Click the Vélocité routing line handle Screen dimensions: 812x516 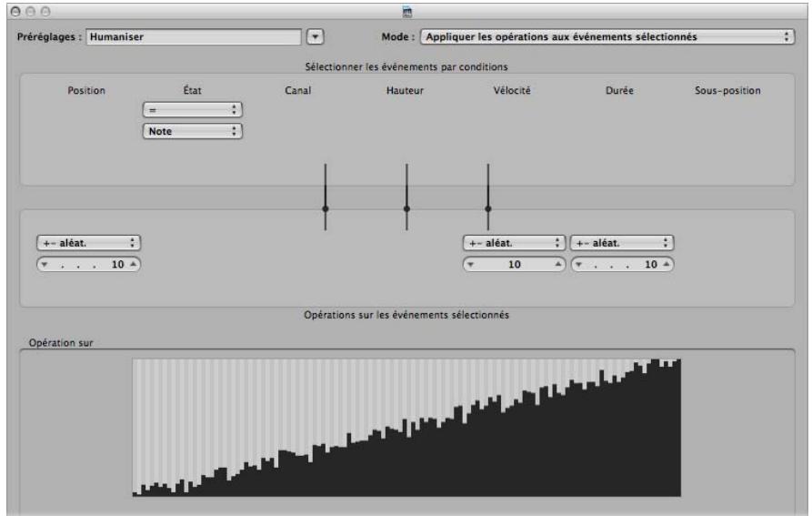pos(487,208)
